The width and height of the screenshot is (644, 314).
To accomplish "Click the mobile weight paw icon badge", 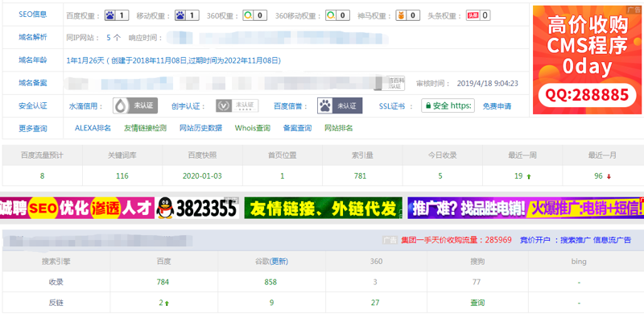I will pos(187,15).
